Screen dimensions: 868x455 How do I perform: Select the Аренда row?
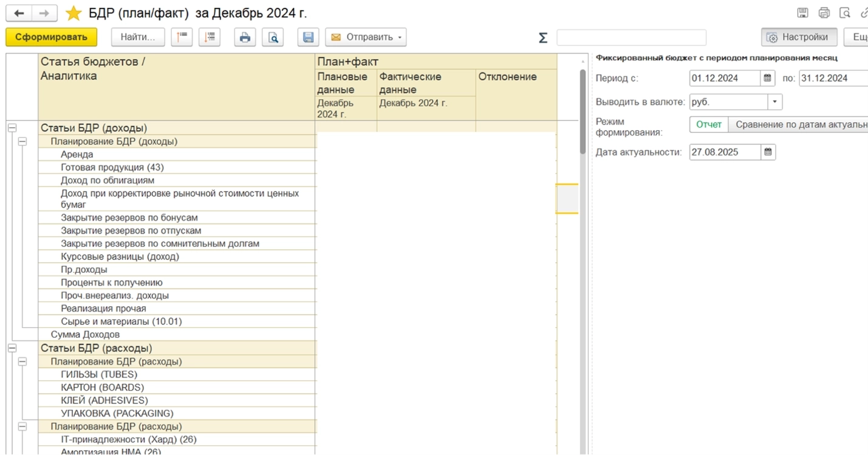point(177,154)
